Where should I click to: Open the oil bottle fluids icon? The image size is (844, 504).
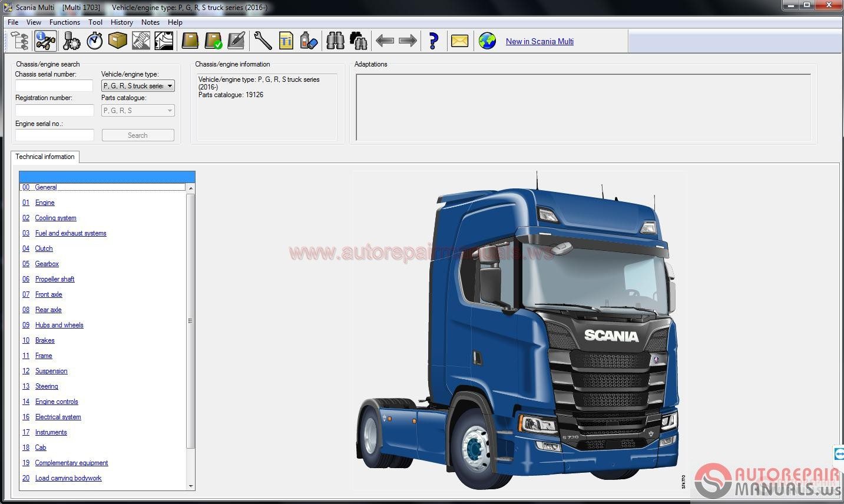click(x=309, y=41)
